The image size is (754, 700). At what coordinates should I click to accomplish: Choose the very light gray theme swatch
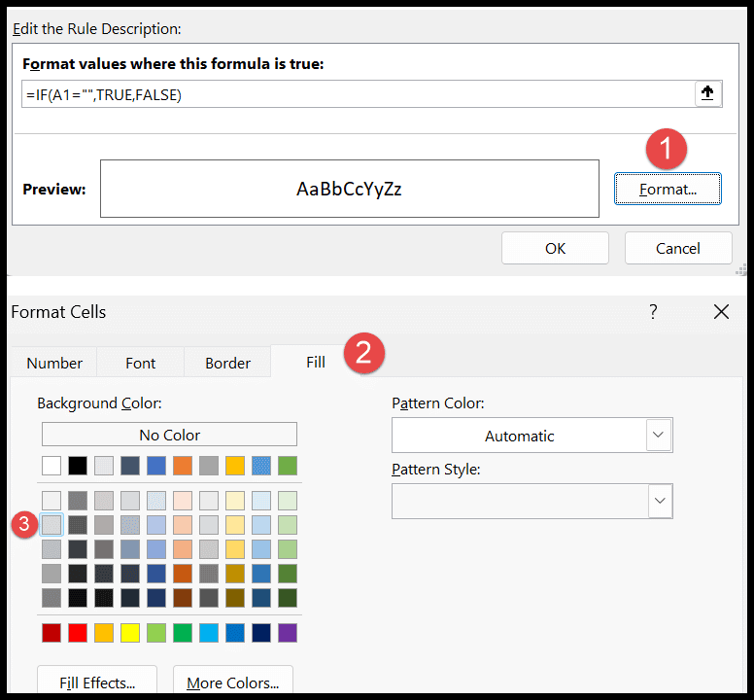pos(104,466)
